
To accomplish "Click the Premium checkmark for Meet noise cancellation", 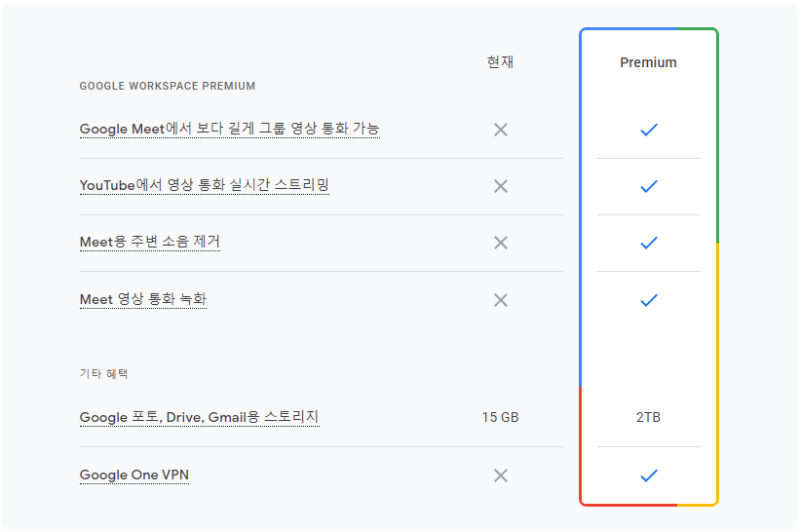I will tap(648, 243).
